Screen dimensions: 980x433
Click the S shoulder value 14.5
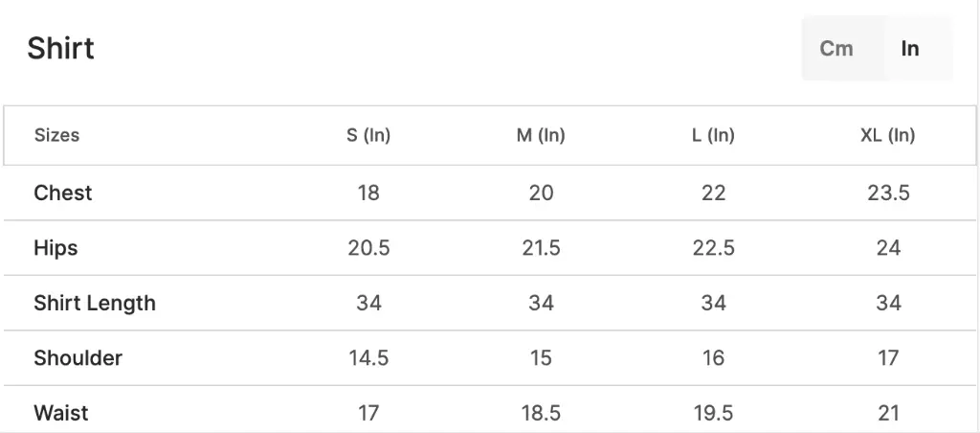pyautogui.click(x=368, y=358)
